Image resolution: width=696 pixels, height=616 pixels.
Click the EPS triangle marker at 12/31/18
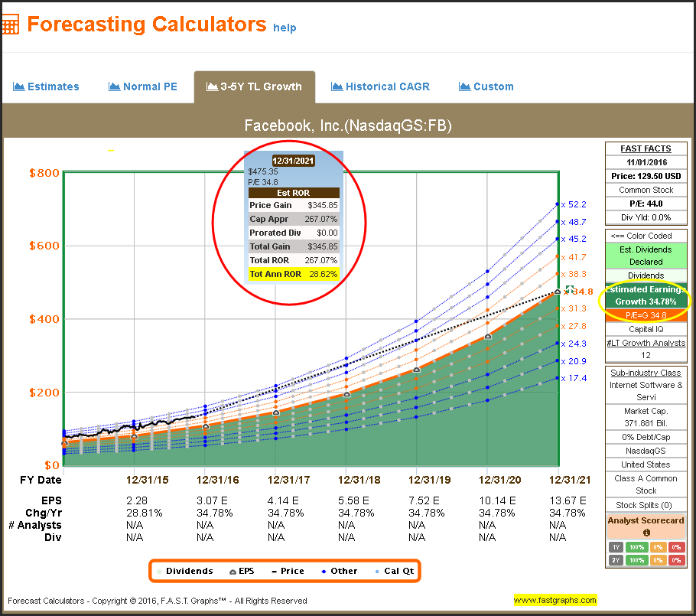pos(346,395)
